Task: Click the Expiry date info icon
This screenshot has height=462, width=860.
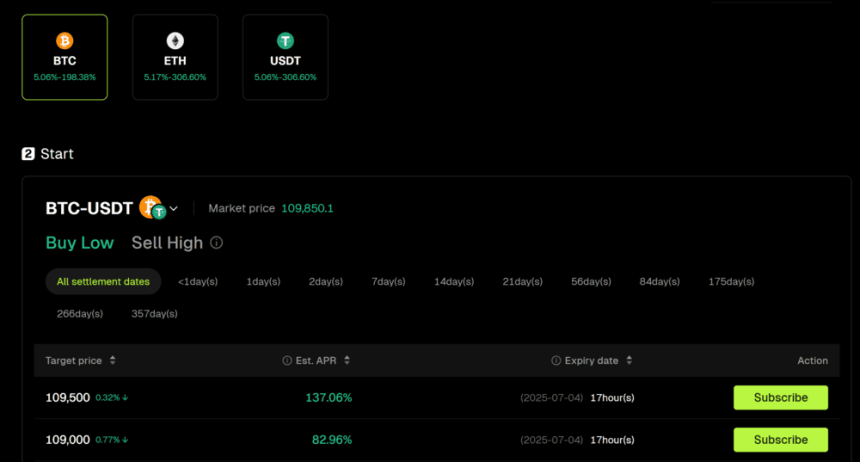Action: coord(556,361)
